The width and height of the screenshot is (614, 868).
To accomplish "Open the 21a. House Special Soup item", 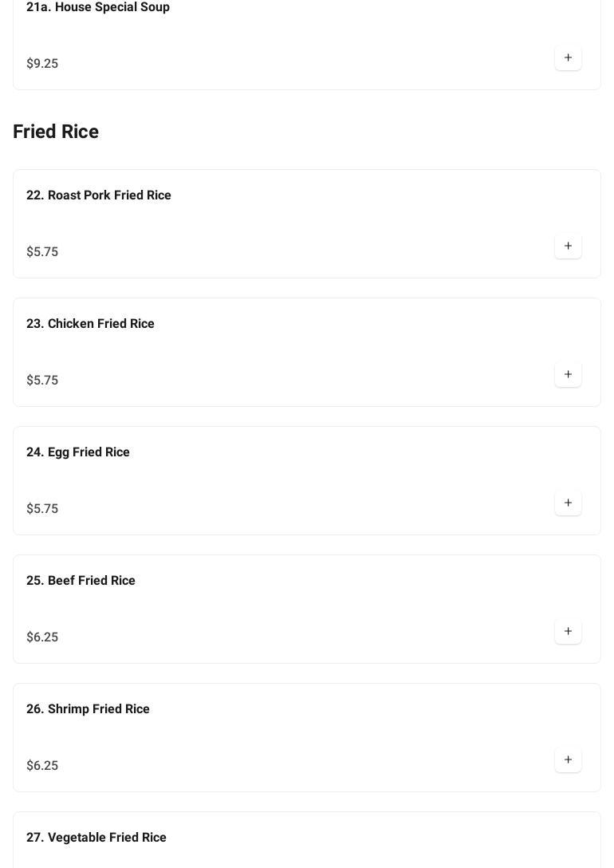I will pyautogui.click(x=98, y=7).
